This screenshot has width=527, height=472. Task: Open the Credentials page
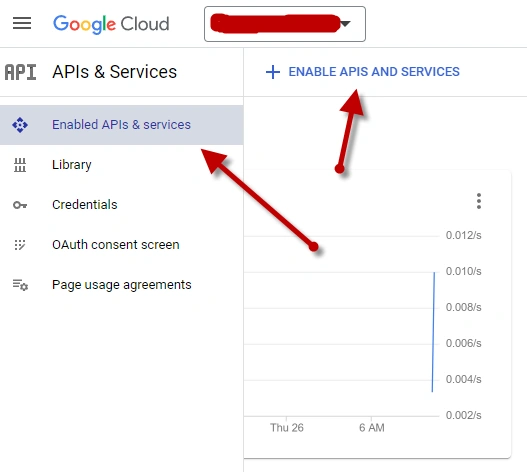(121, 205)
